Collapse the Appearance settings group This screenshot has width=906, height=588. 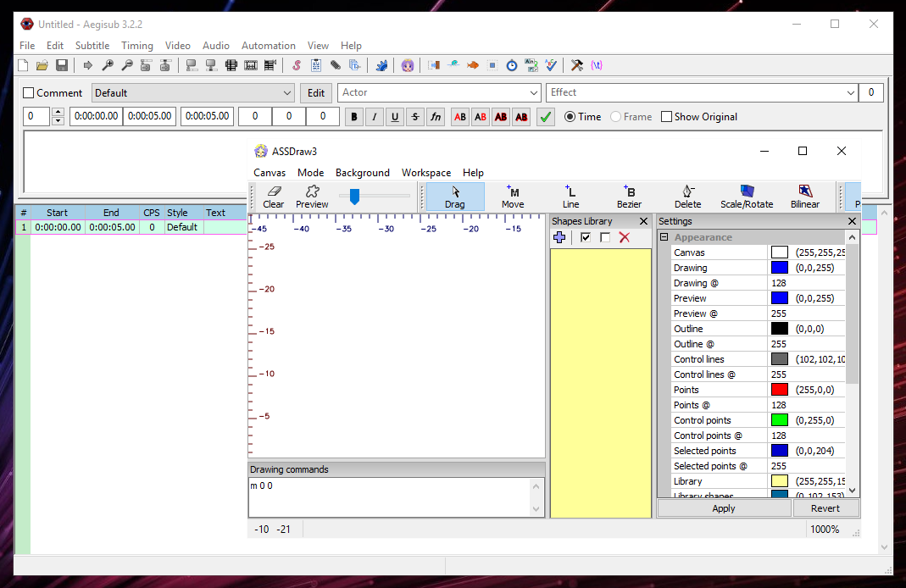pos(664,237)
